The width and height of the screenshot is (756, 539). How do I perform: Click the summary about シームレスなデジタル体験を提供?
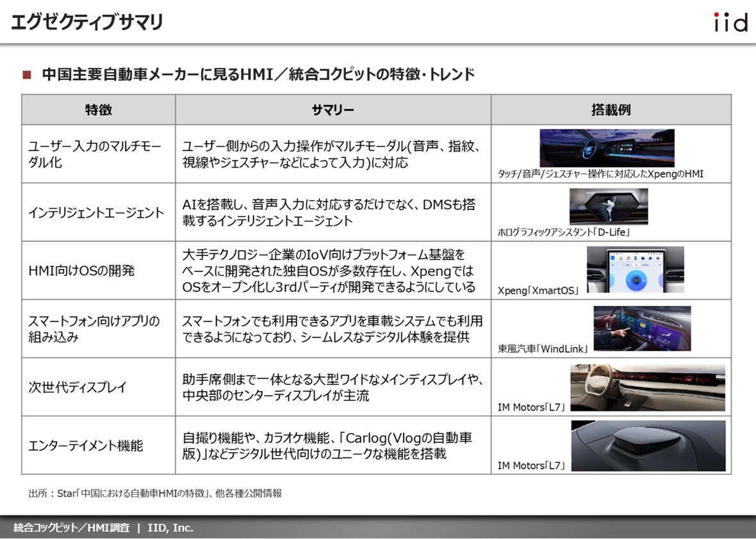[x=333, y=329]
